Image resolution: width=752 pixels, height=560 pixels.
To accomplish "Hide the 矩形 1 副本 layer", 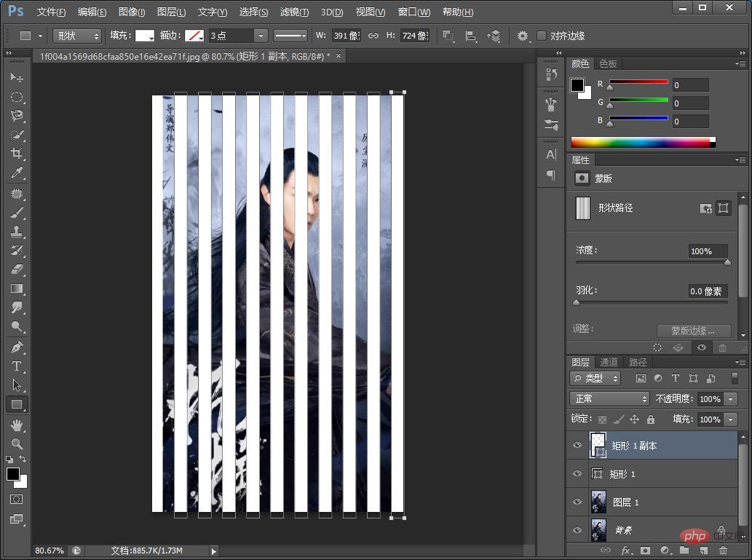I will point(577,446).
